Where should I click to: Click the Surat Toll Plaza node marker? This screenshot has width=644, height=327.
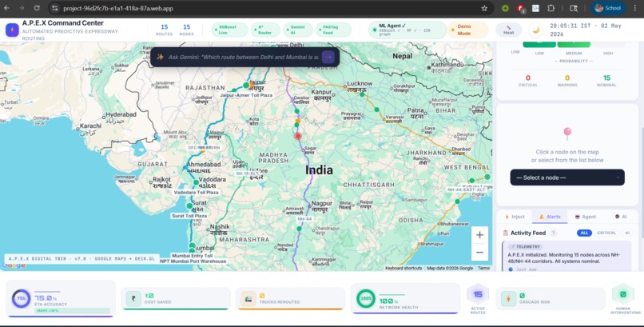(189, 205)
